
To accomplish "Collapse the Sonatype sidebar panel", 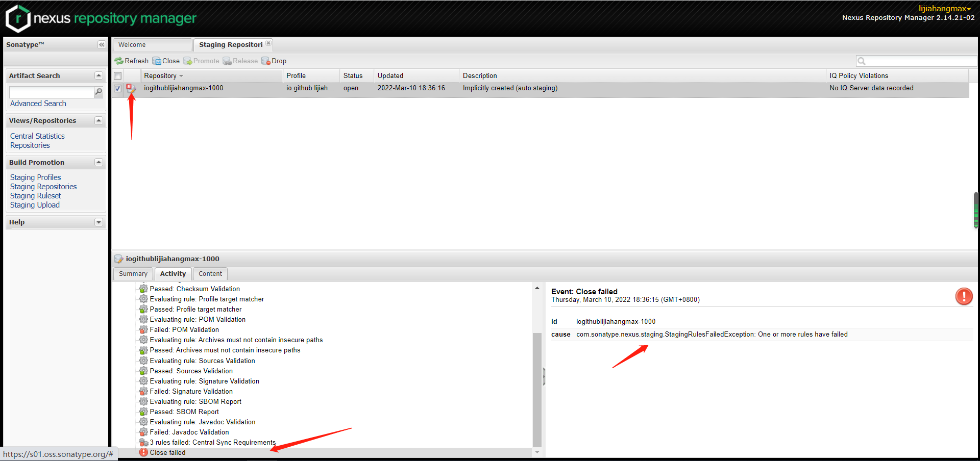I will pyautogui.click(x=102, y=45).
